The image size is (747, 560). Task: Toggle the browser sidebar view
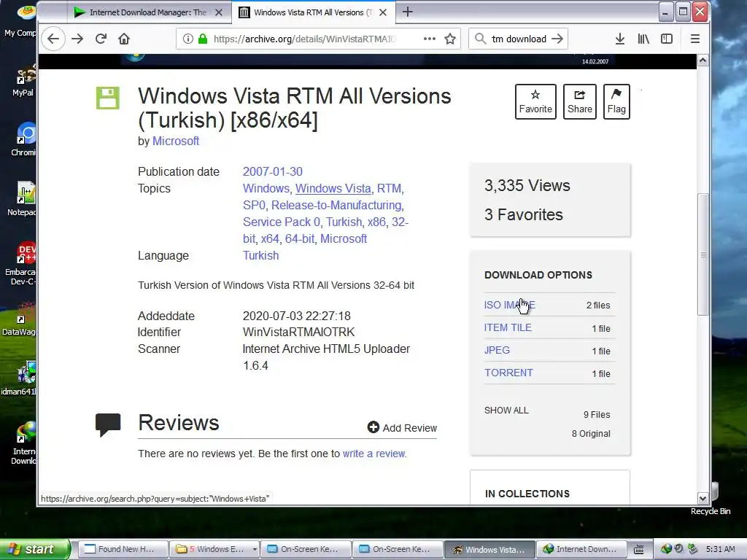click(x=667, y=39)
